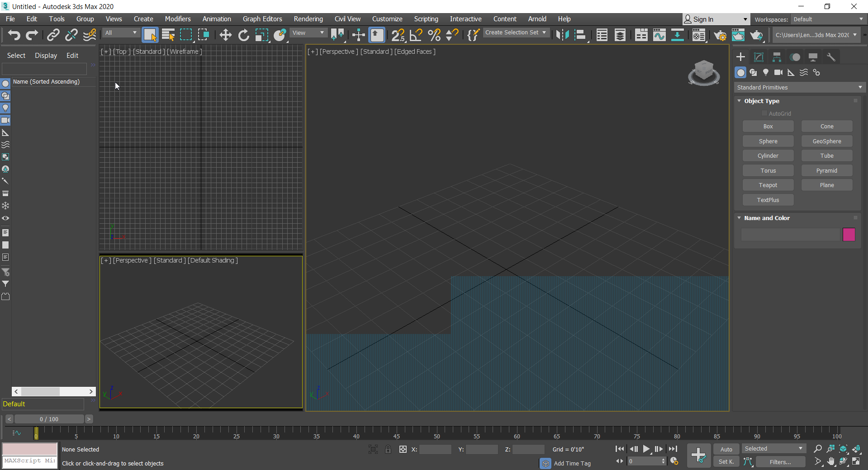This screenshot has height=470, width=868.
Task: Open the Modifiers menu
Action: (x=177, y=19)
